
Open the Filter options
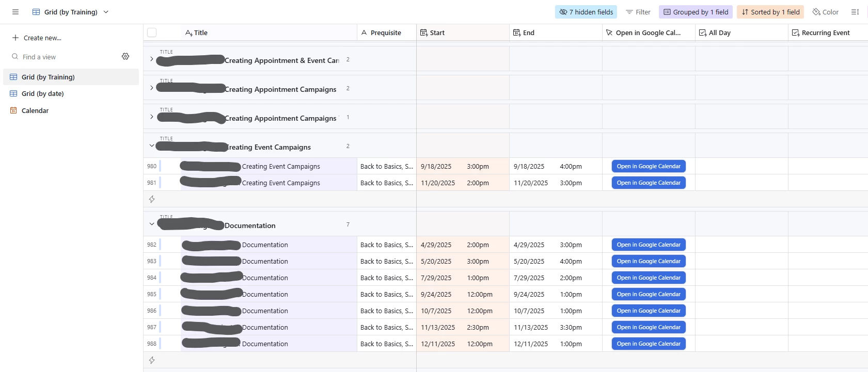[x=638, y=12]
